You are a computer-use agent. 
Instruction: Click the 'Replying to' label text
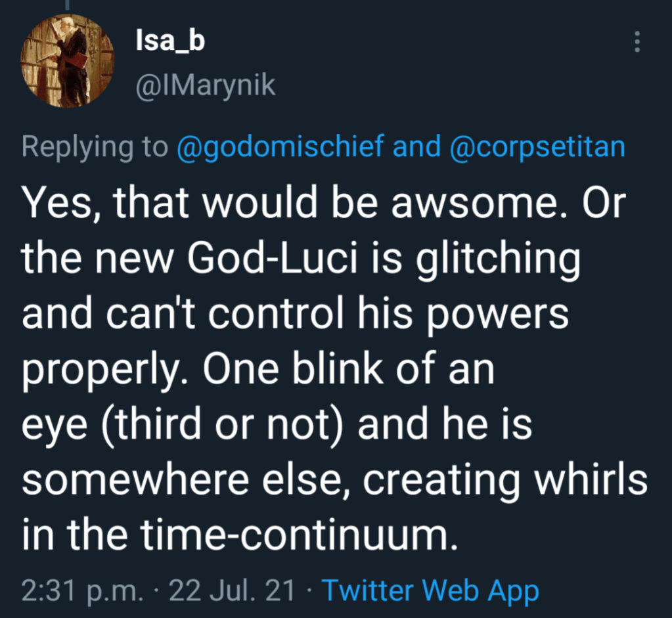click(x=95, y=147)
